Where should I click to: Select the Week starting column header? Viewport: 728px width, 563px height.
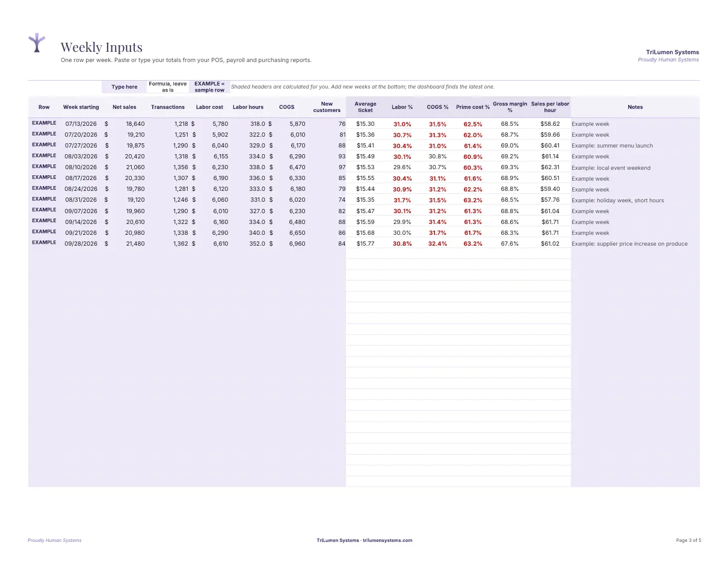[81, 107]
